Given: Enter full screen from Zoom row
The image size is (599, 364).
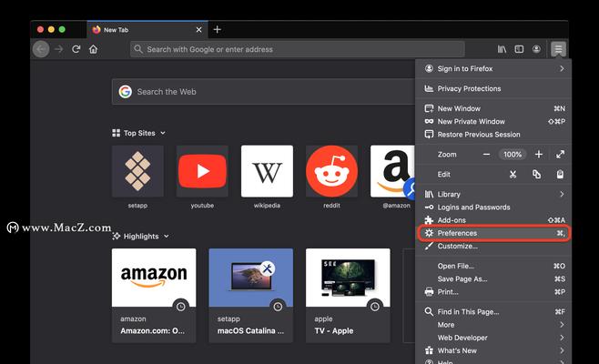Looking at the screenshot, I should tap(560, 155).
